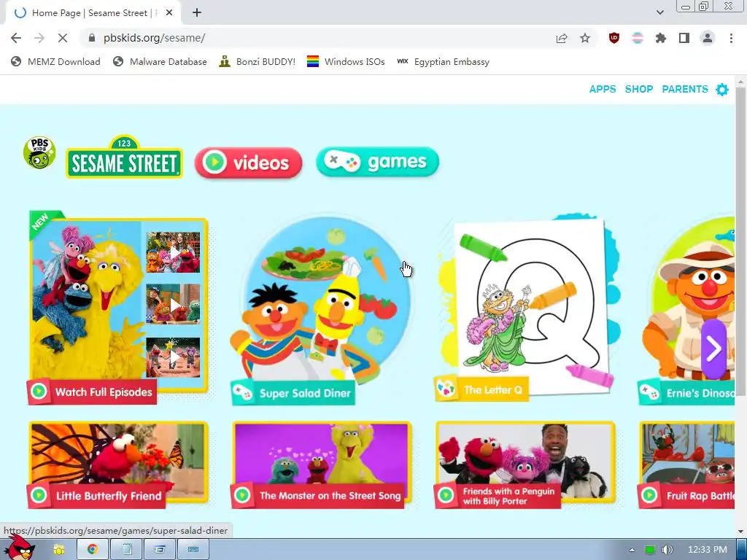Open Ernie's Dinosaur game card

686,309
